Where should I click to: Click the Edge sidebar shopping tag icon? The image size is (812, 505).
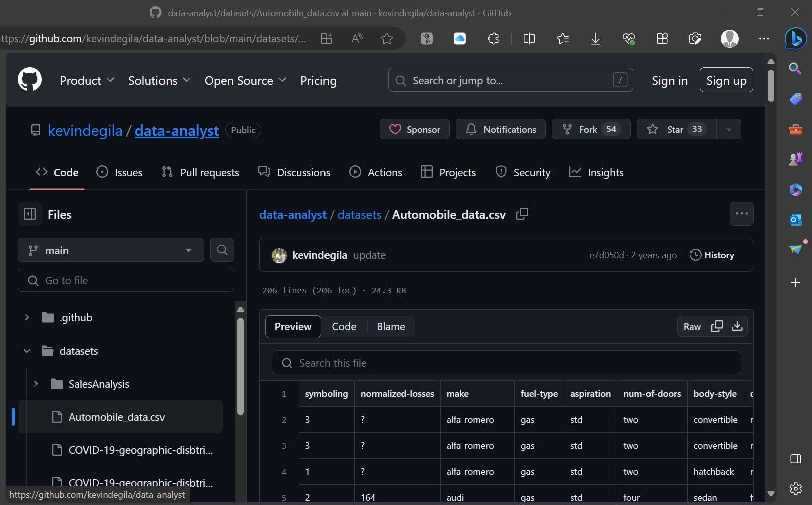click(795, 99)
